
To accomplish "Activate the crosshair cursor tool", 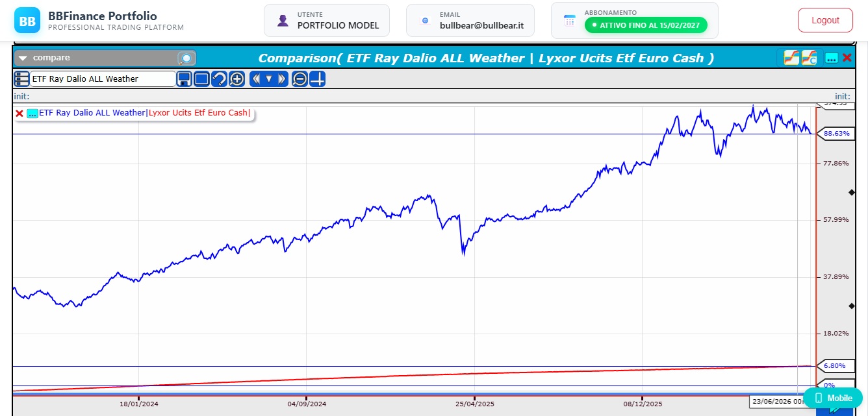I will (317, 79).
